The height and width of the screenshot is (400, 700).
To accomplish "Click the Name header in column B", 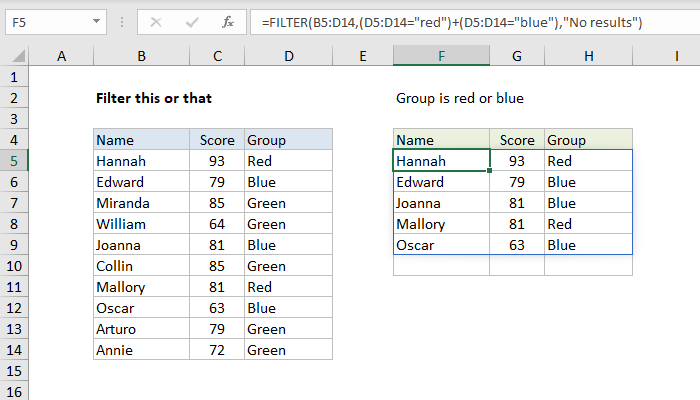I will 142,140.
